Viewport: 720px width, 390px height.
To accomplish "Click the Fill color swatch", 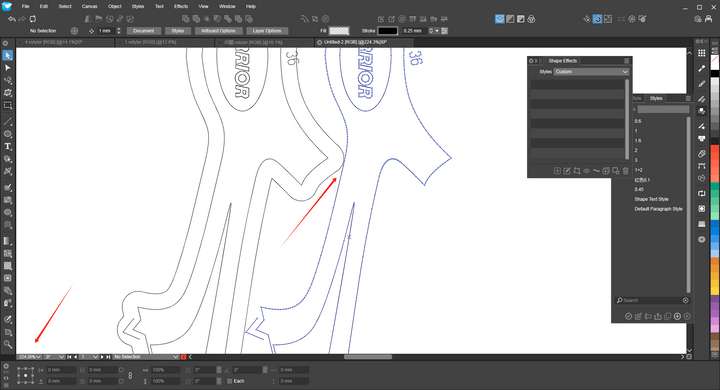I will coord(339,31).
